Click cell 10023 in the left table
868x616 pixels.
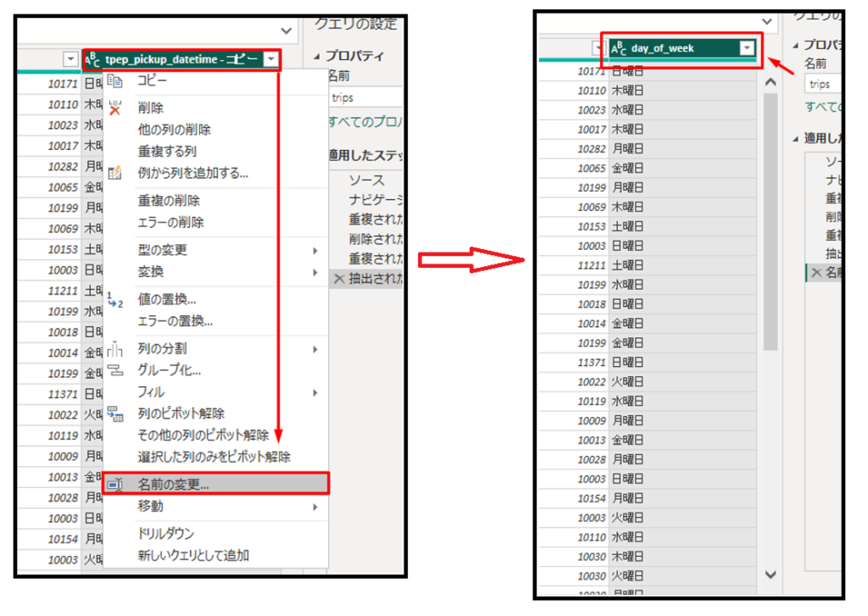(x=50, y=125)
